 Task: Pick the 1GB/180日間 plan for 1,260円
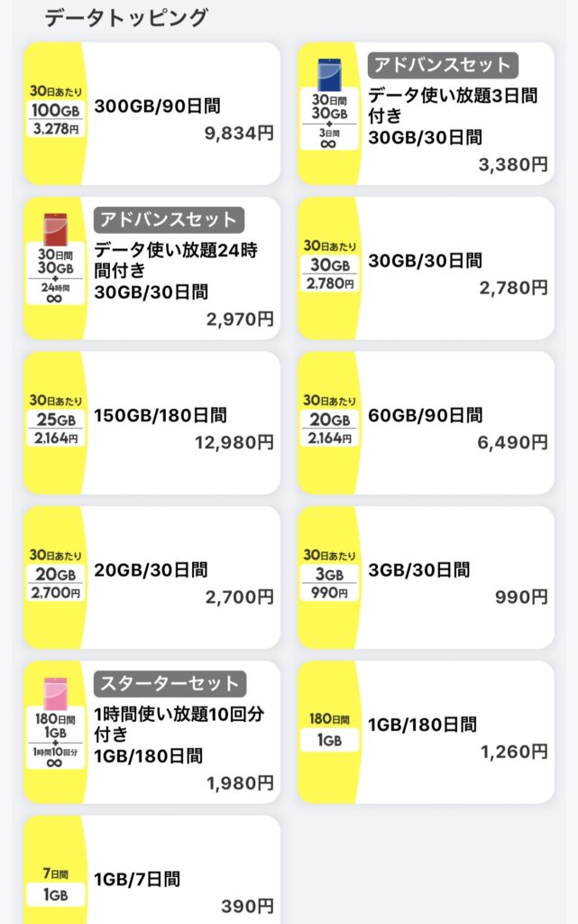coord(426,733)
